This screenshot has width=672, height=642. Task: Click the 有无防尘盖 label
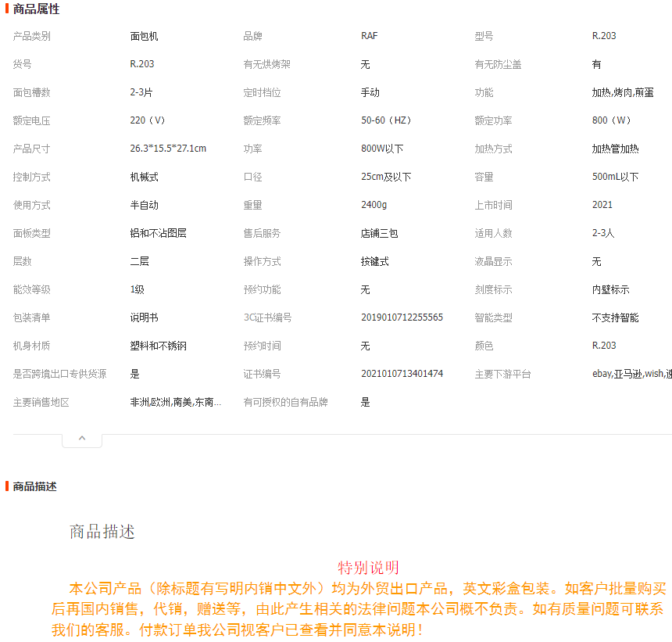coord(498,64)
